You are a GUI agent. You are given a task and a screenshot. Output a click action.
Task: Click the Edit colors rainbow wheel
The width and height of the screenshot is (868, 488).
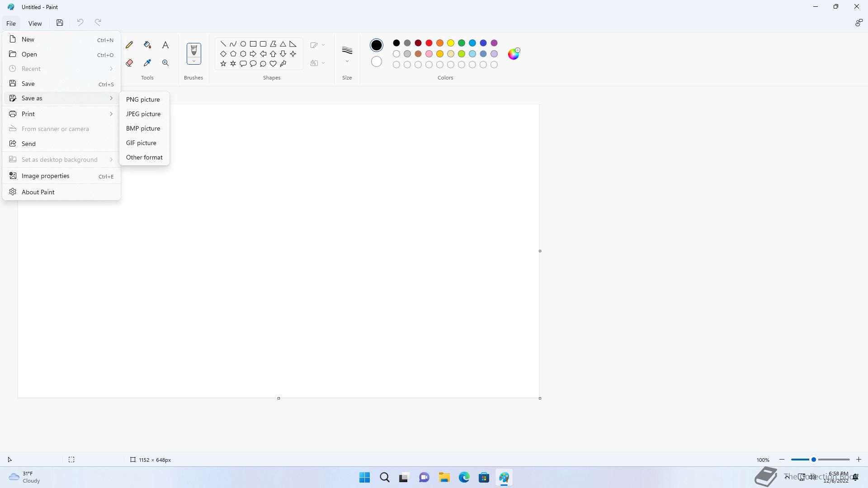[514, 54]
